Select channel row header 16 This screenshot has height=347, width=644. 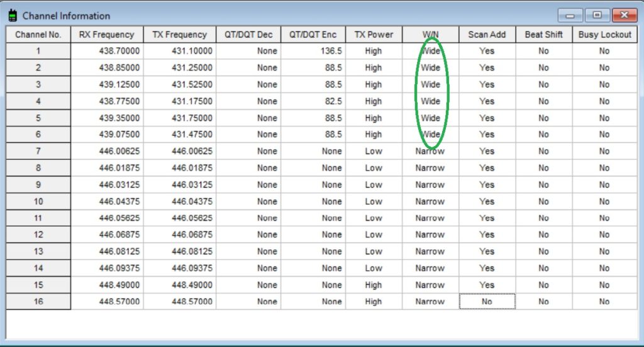click(38, 302)
